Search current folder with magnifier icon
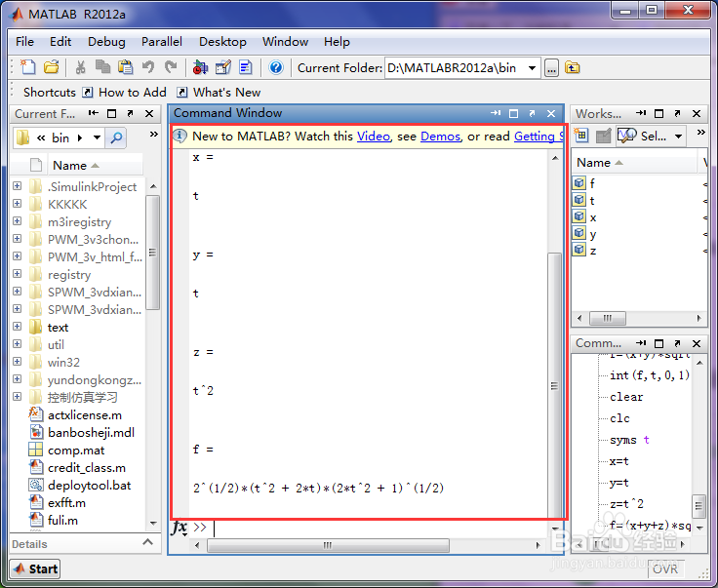Viewport: 718px width, 588px height. (x=116, y=137)
